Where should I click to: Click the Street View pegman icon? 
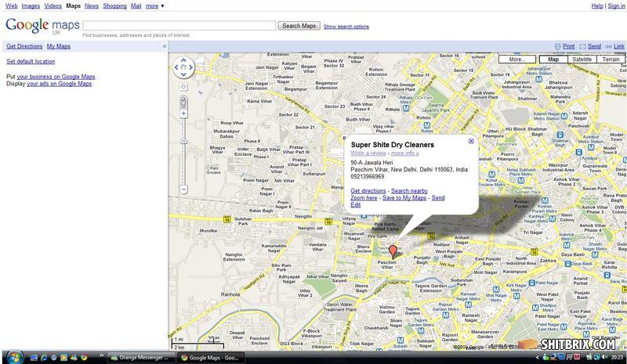coord(183,102)
